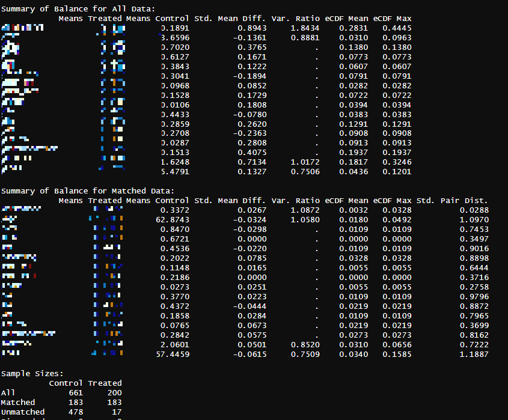The width and height of the screenshot is (508, 420).
Task: Click the eCDF Max value 0.1585
Action: [397, 355]
